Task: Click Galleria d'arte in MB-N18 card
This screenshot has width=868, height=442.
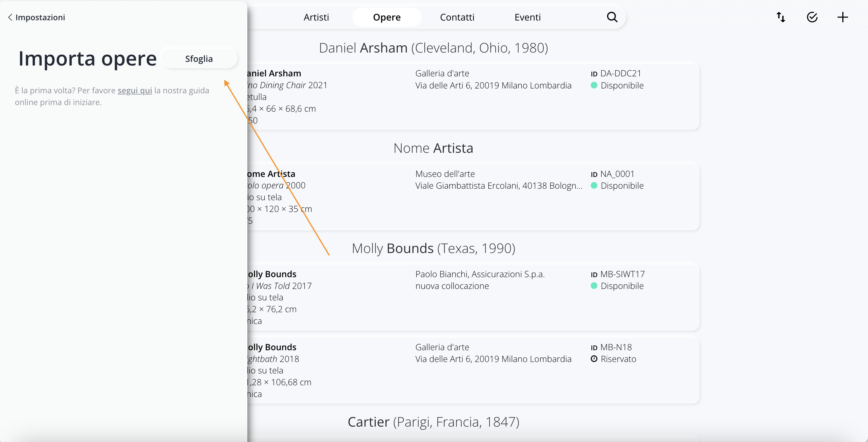Action: [442, 347]
